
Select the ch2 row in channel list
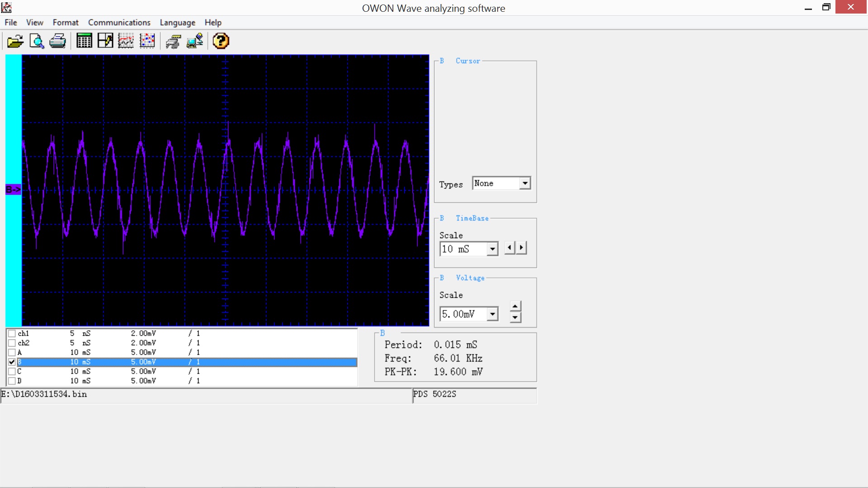tap(182, 343)
